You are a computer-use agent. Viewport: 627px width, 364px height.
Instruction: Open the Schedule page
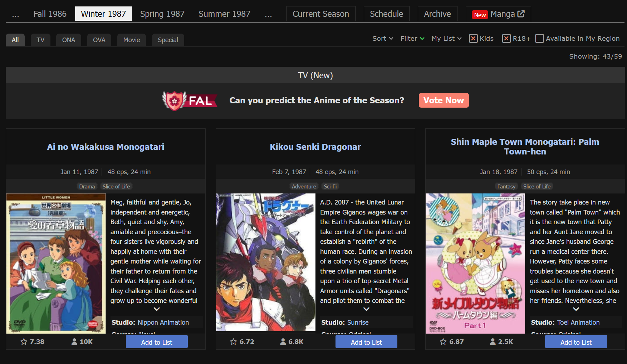(387, 14)
